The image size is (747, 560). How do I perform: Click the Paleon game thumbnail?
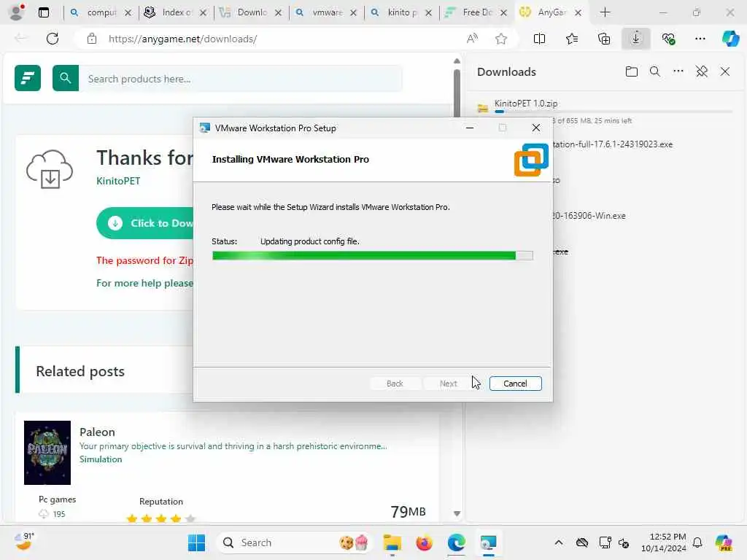point(47,452)
